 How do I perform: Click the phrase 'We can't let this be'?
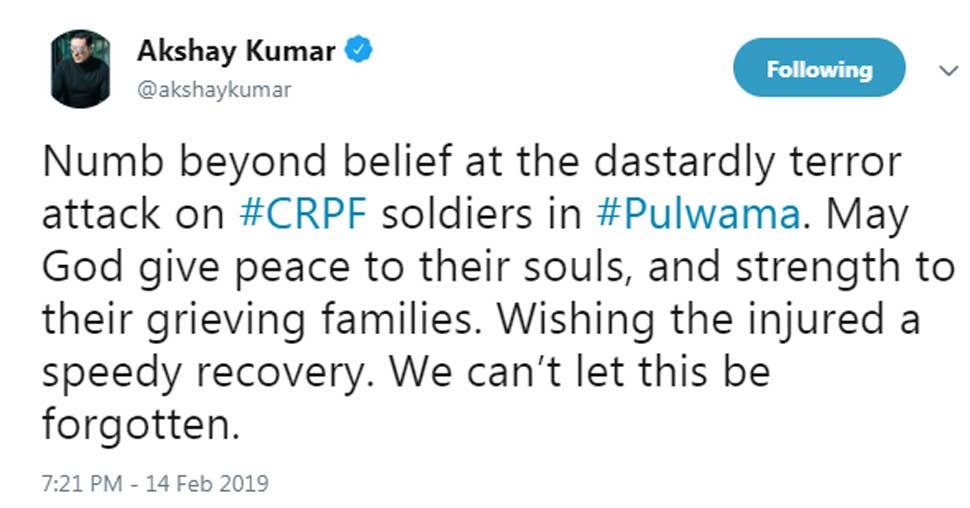pyautogui.click(x=580, y=372)
